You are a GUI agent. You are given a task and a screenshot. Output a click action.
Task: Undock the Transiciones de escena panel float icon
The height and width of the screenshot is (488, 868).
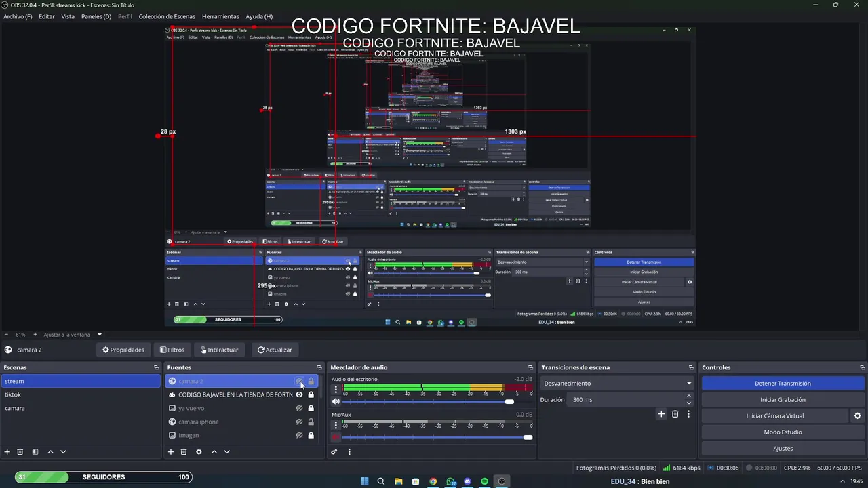(x=691, y=367)
